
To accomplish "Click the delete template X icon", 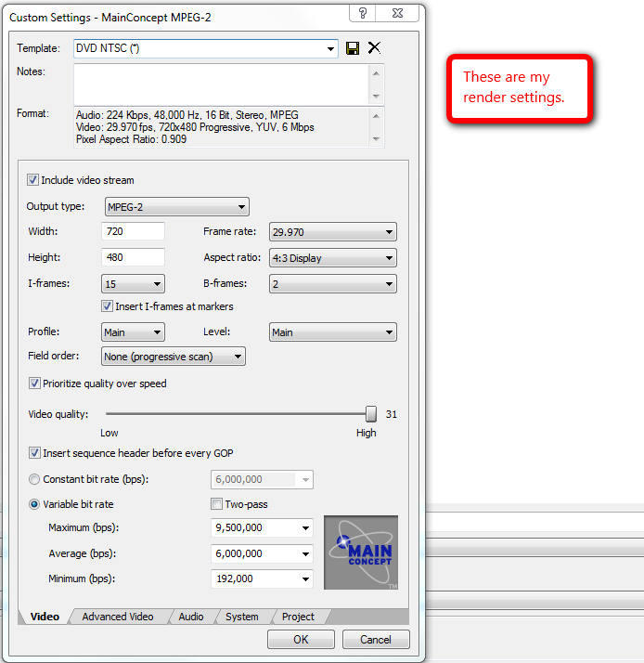I will tap(374, 48).
